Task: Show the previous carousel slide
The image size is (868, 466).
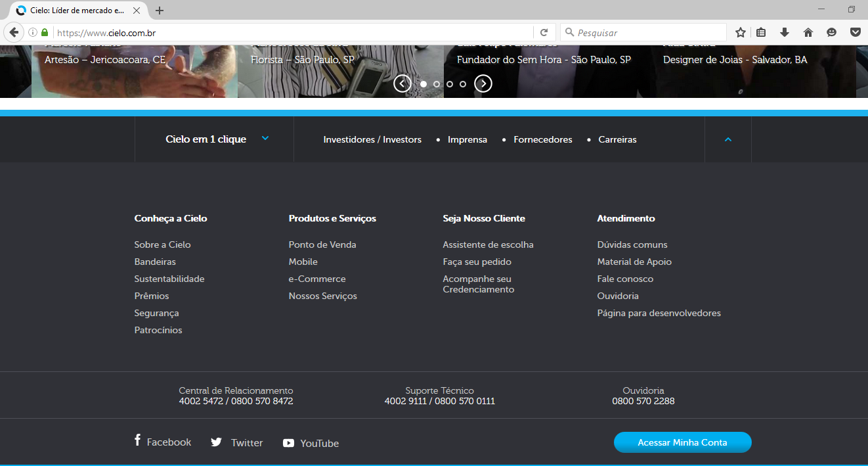Action: [x=402, y=83]
